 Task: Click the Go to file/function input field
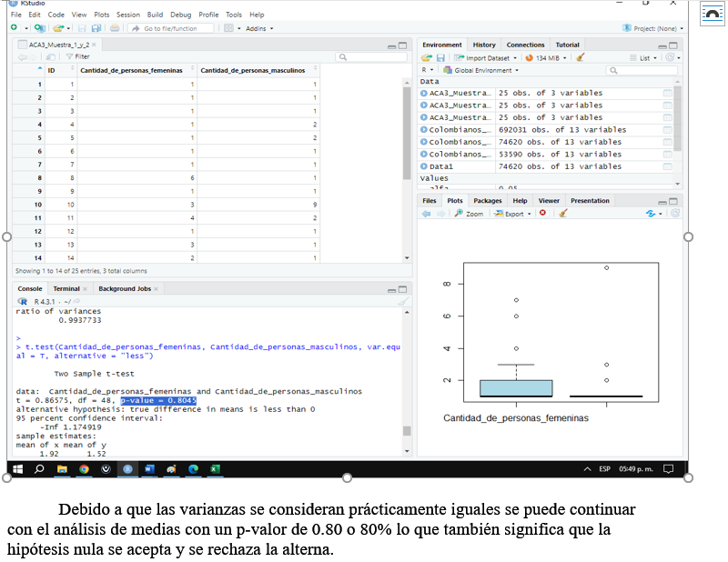click(x=171, y=28)
